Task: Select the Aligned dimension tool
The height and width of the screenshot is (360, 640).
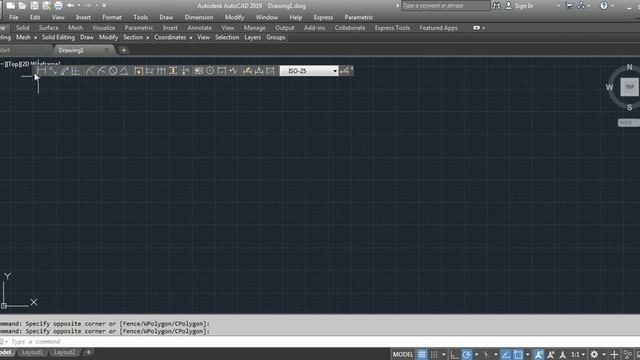Action: pyautogui.click(x=53, y=71)
